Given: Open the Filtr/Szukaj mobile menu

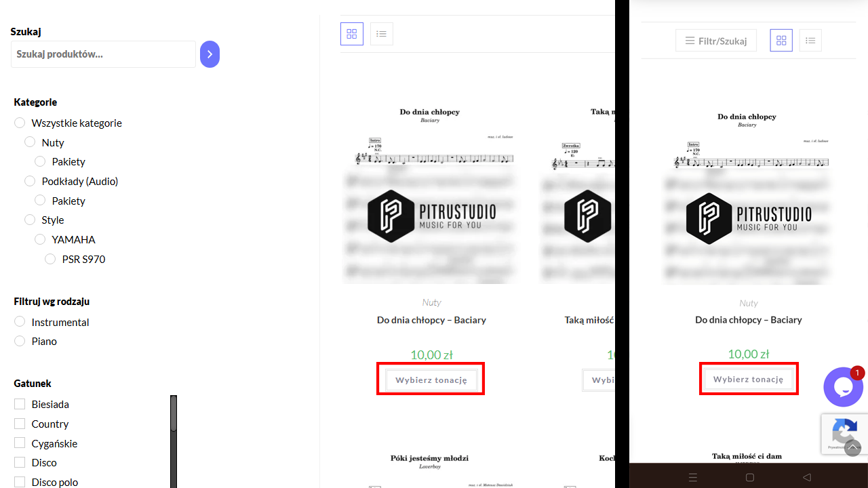Looking at the screenshot, I should pos(716,41).
